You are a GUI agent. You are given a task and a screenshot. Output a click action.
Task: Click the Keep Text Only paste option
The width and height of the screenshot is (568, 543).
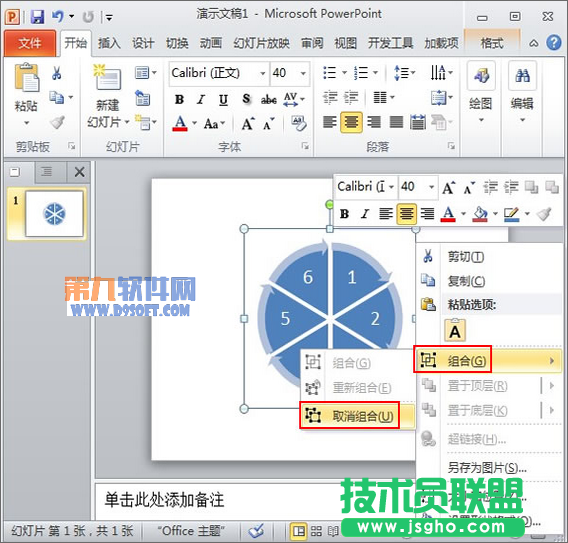click(455, 330)
